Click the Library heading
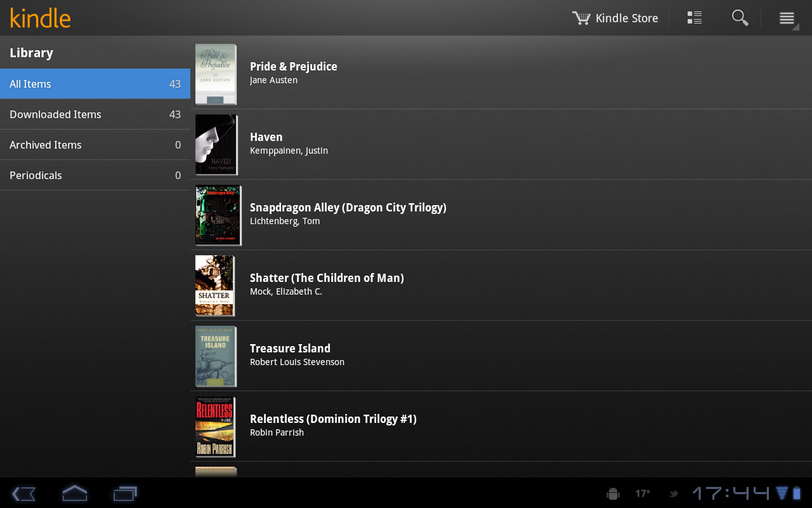 coord(31,53)
